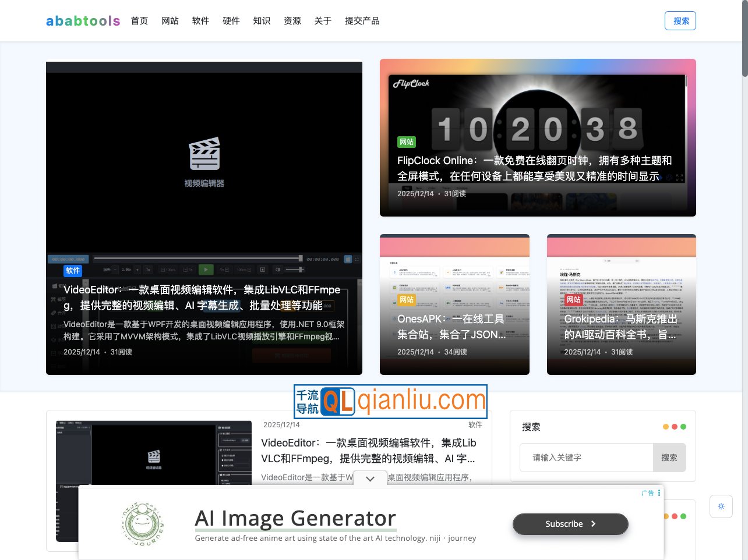The image size is (748, 560).
Task: Click the 请输入关键字 search input field
Action: pyautogui.click(x=586, y=458)
